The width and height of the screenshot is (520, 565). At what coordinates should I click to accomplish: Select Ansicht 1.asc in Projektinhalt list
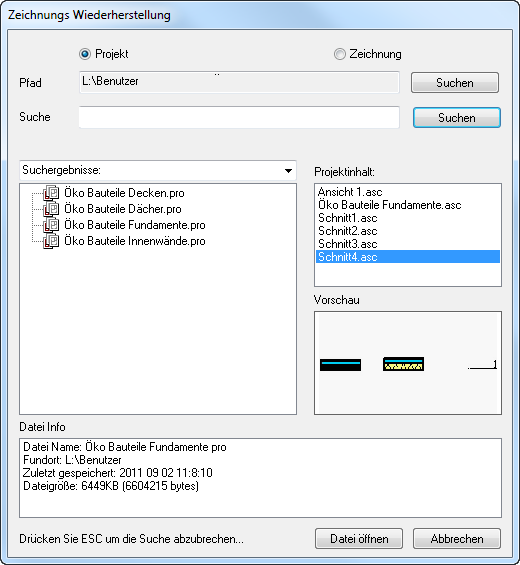point(350,192)
